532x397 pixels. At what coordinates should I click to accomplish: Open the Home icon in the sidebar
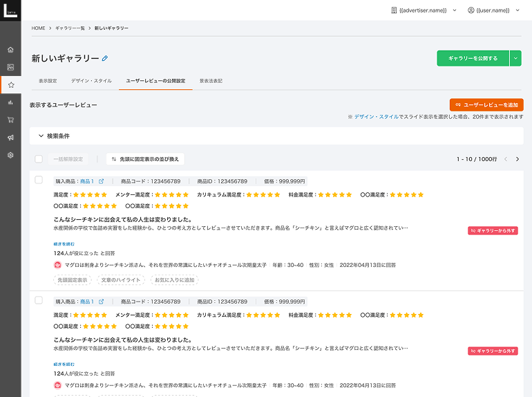10,50
